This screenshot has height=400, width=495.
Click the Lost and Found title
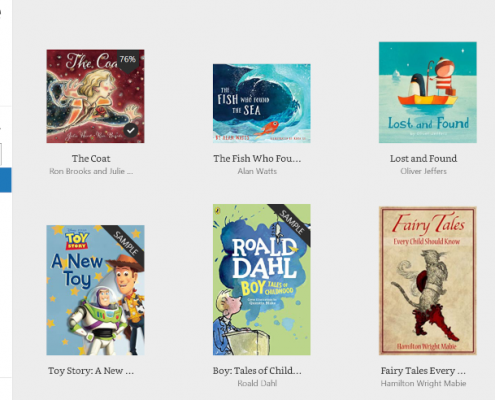coord(423,159)
